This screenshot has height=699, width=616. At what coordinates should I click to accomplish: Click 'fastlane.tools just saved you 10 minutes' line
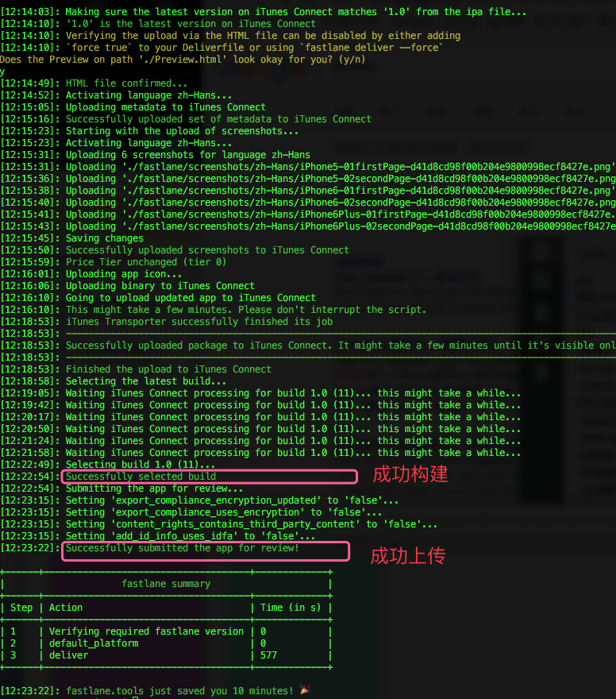(179, 691)
